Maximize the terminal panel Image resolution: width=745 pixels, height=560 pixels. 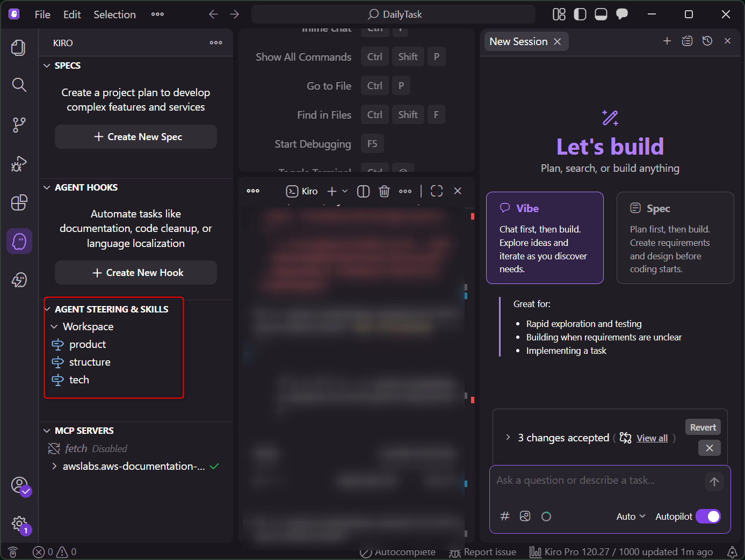tap(437, 191)
